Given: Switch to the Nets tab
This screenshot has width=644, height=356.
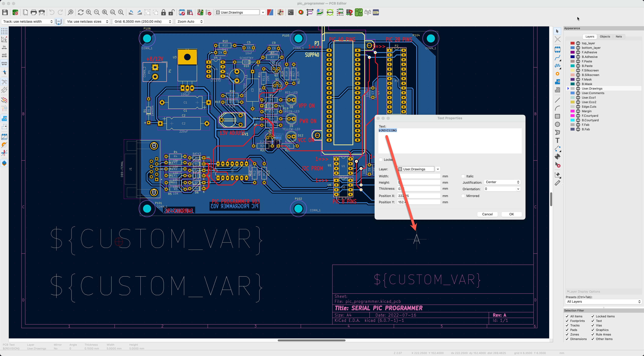Looking at the screenshot, I should [x=619, y=36].
